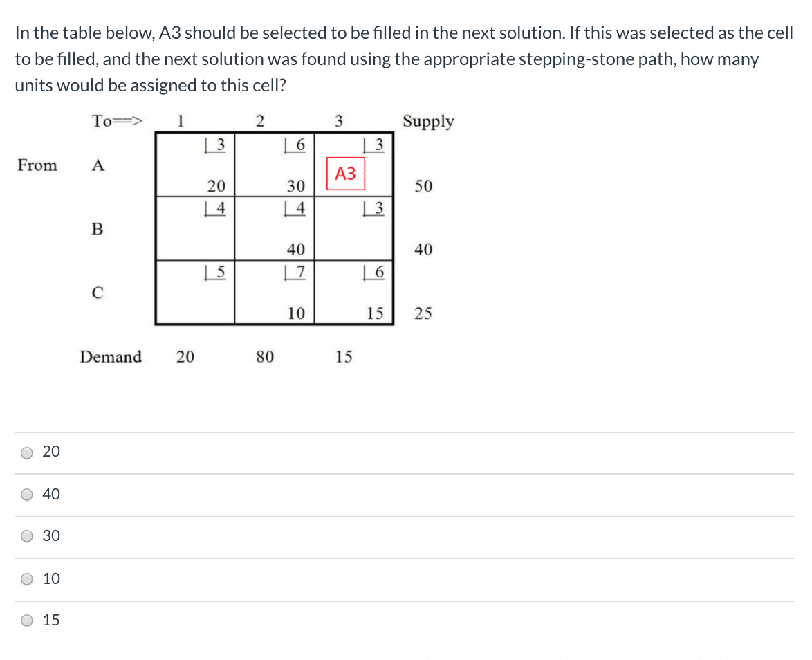This screenshot has height=660, width=812.
Task: Select the radio button for answer 10
Action: coord(26,578)
